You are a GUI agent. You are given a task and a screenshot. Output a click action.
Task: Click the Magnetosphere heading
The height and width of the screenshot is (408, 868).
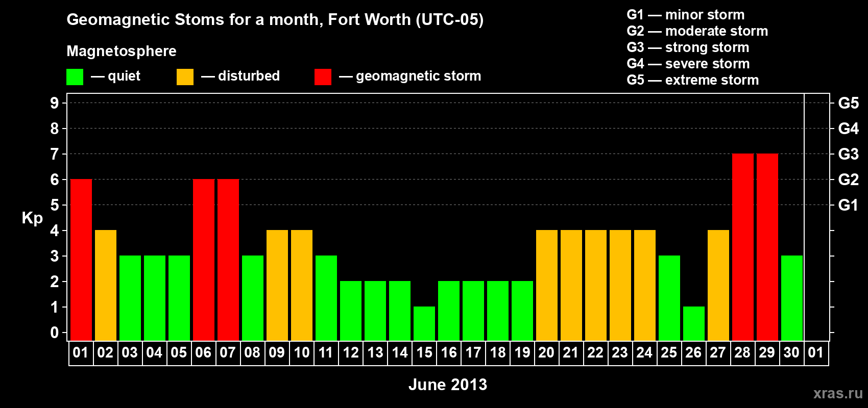tap(122, 51)
